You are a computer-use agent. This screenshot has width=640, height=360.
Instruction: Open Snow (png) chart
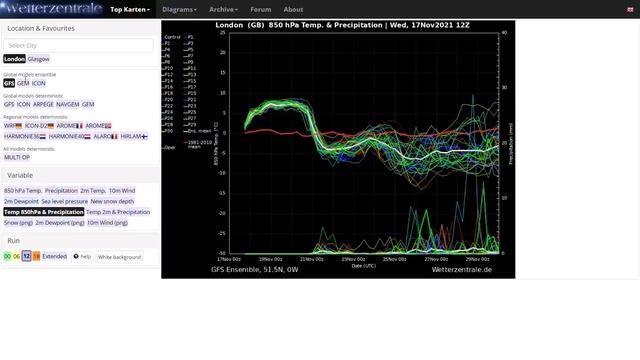pos(18,222)
